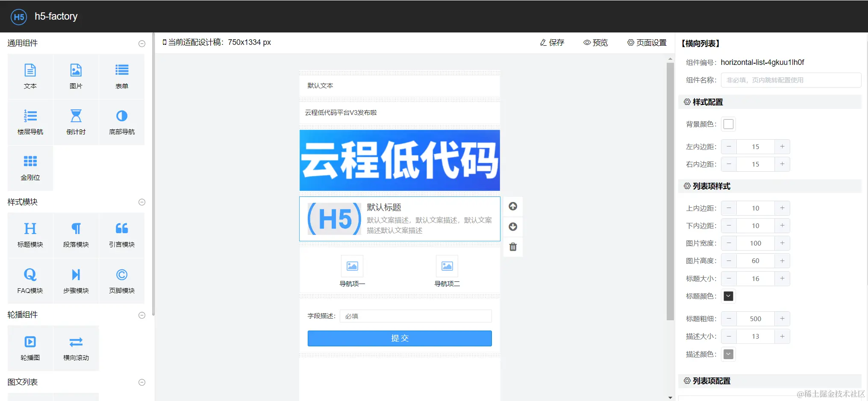Viewport: 868px width, 401px height.
Task: Move selected component up with arrow icon
Action: click(513, 206)
